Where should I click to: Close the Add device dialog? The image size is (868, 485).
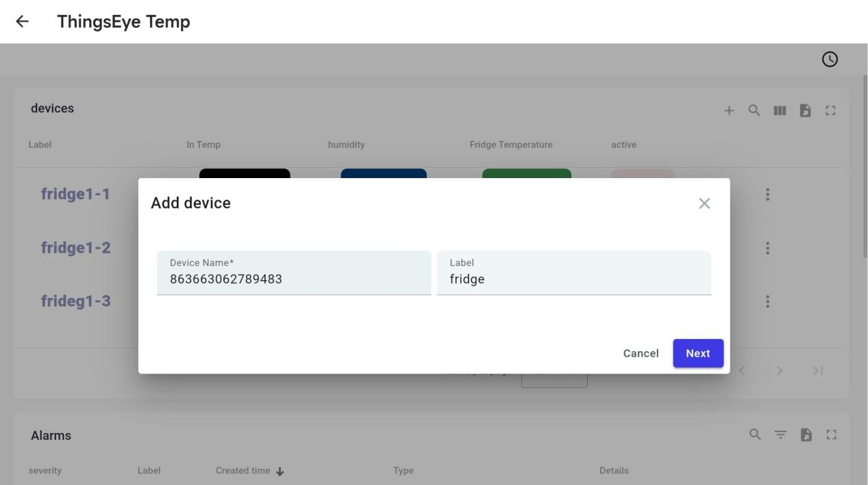(x=704, y=203)
